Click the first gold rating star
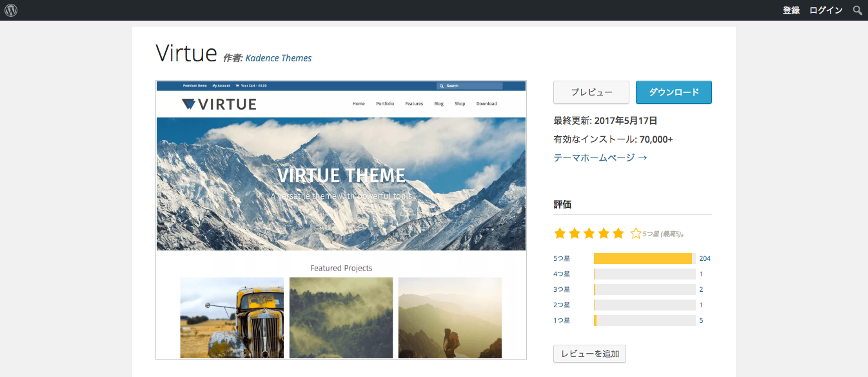The height and width of the screenshot is (377, 868). point(560,233)
